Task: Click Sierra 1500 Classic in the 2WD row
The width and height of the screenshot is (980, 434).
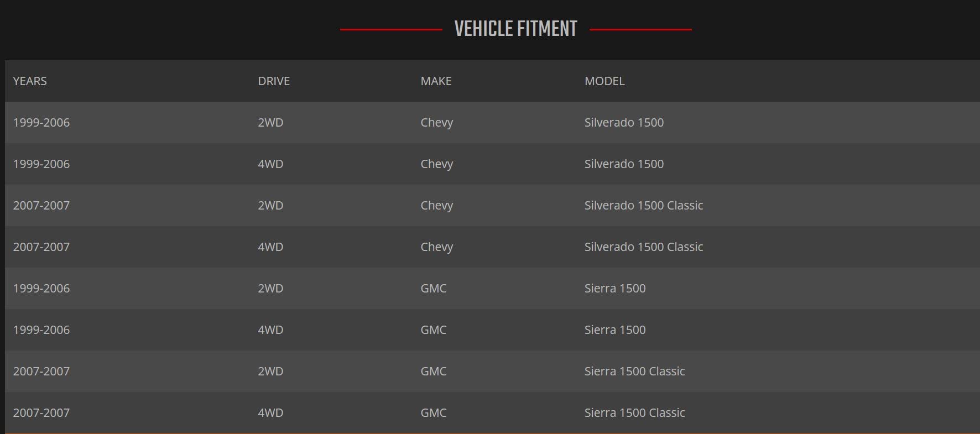Action: pyautogui.click(x=634, y=372)
